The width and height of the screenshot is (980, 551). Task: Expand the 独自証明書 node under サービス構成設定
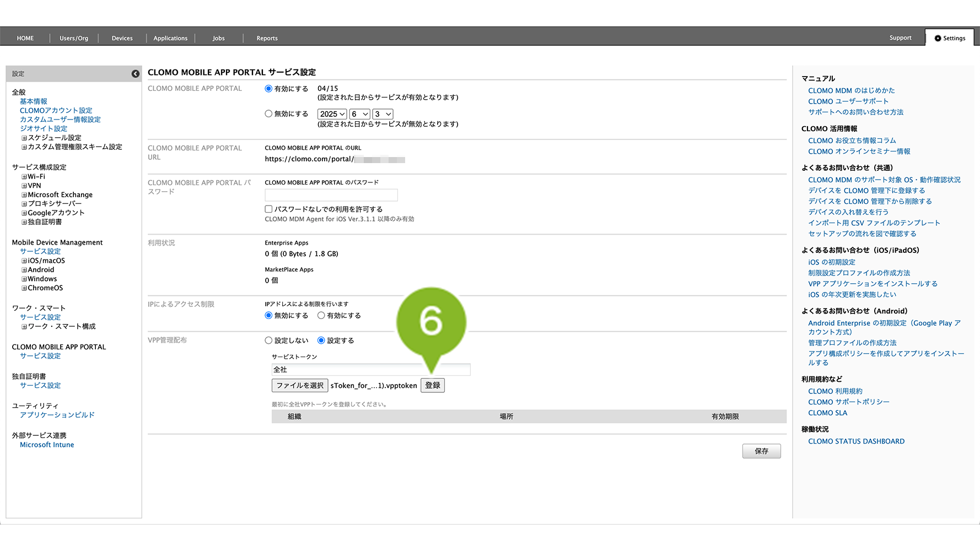(24, 222)
